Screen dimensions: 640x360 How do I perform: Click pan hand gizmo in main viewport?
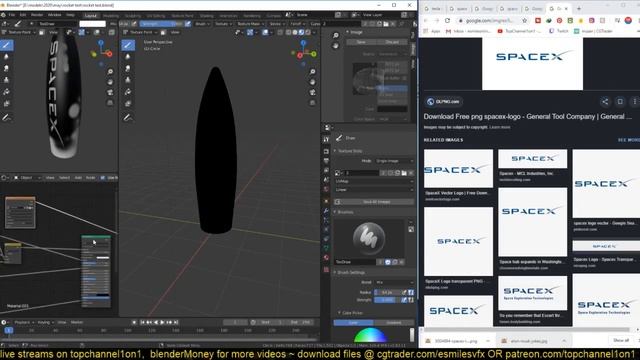(312, 82)
